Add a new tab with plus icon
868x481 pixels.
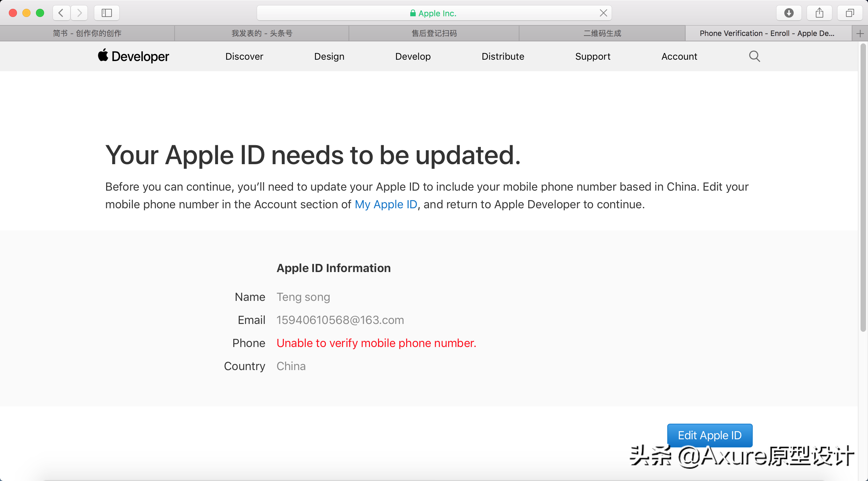[x=860, y=33]
